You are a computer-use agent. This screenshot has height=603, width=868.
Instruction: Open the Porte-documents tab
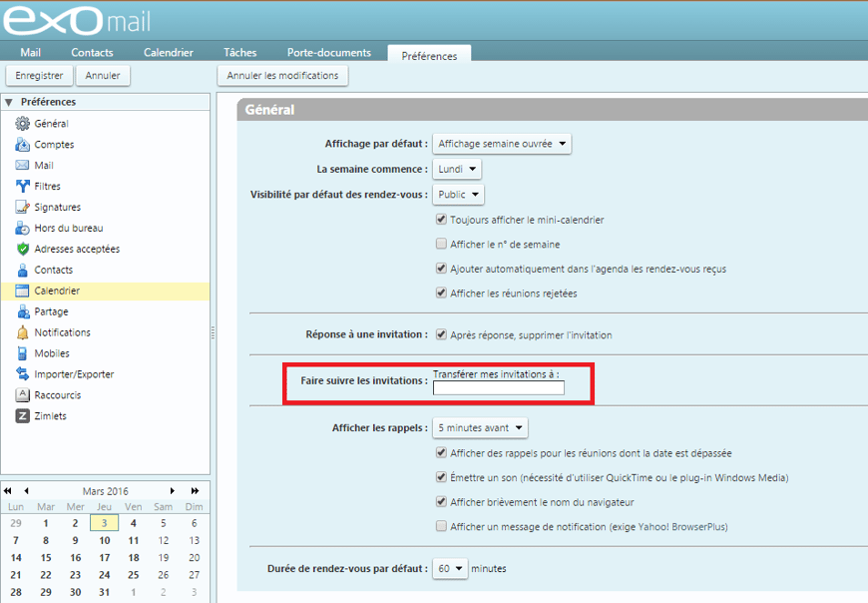tap(329, 53)
